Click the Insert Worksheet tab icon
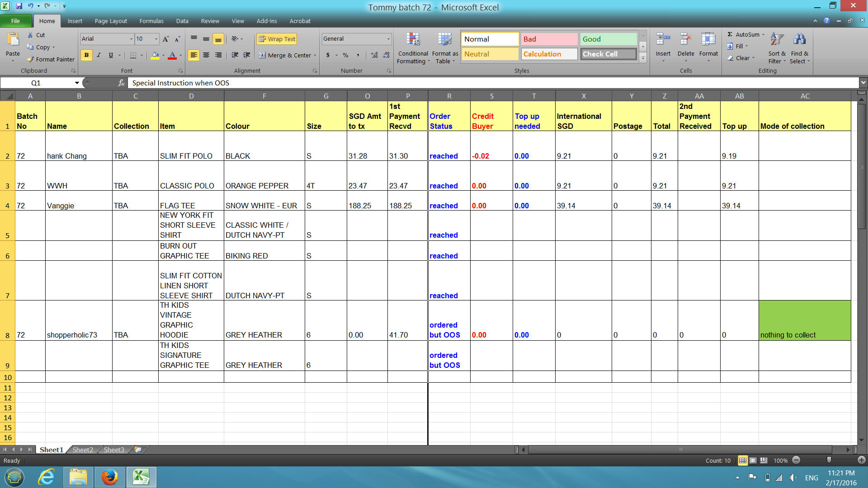Screen dimensions: 868x488 pyautogui.click(x=137, y=450)
